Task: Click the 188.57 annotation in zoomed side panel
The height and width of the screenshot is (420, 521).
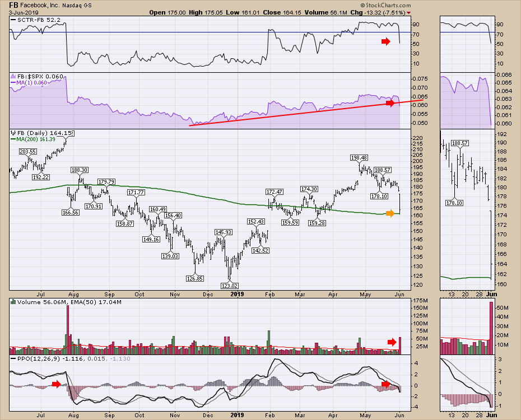Action: 460,143
